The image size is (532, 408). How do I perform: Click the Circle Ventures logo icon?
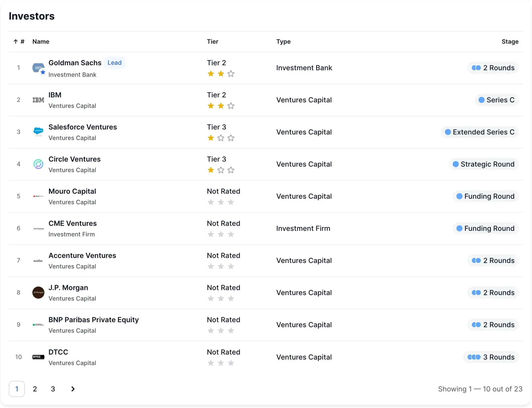pos(38,164)
